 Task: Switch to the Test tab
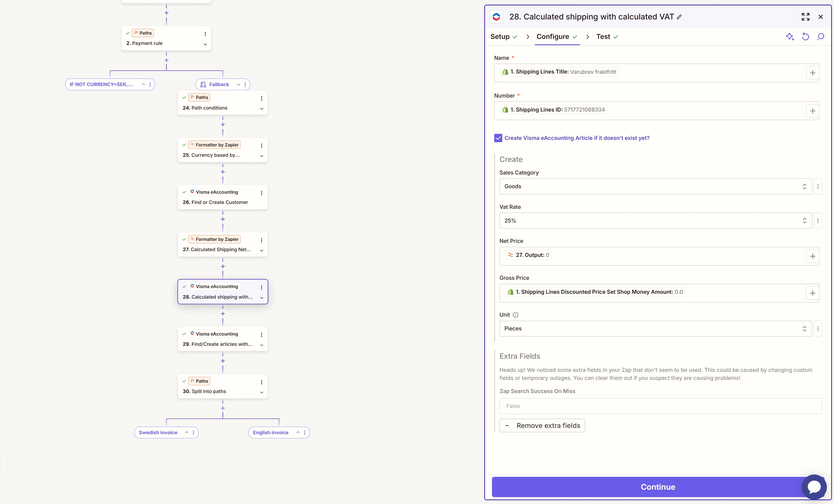point(607,37)
